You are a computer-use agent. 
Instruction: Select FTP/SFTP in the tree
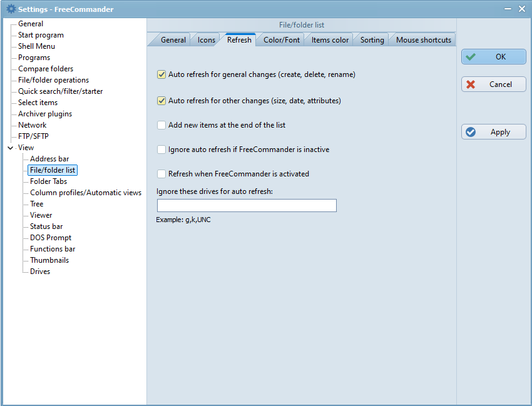33,136
